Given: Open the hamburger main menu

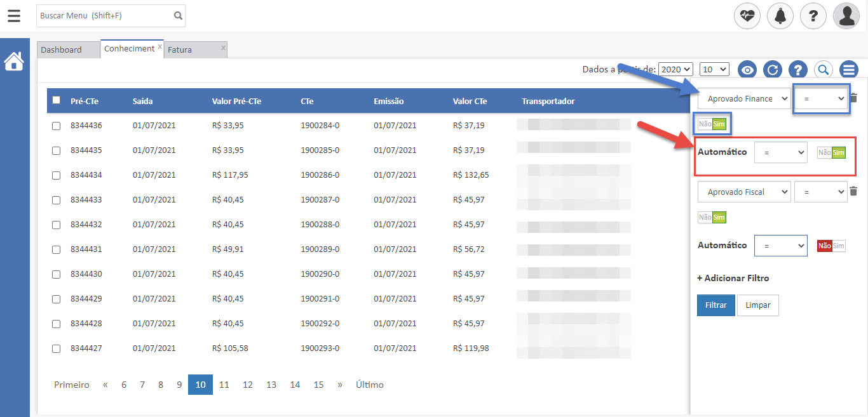Looking at the screenshot, I should [14, 16].
